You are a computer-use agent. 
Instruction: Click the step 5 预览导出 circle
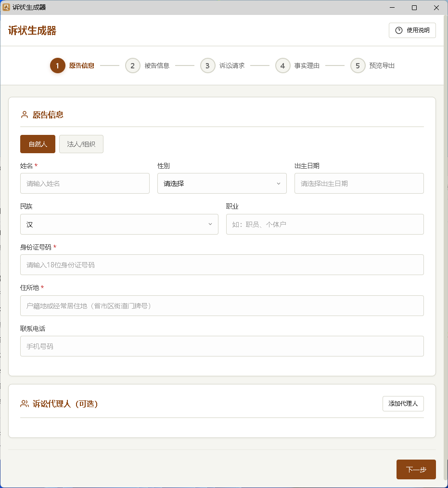pos(358,66)
